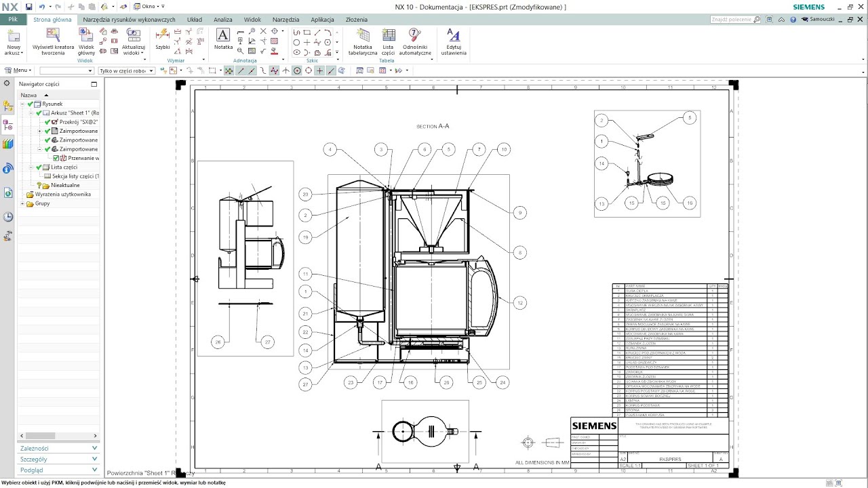Click balloon number 12 on the drawing
Image resolution: width=868 pixels, height=488 pixels.
[520, 303]
